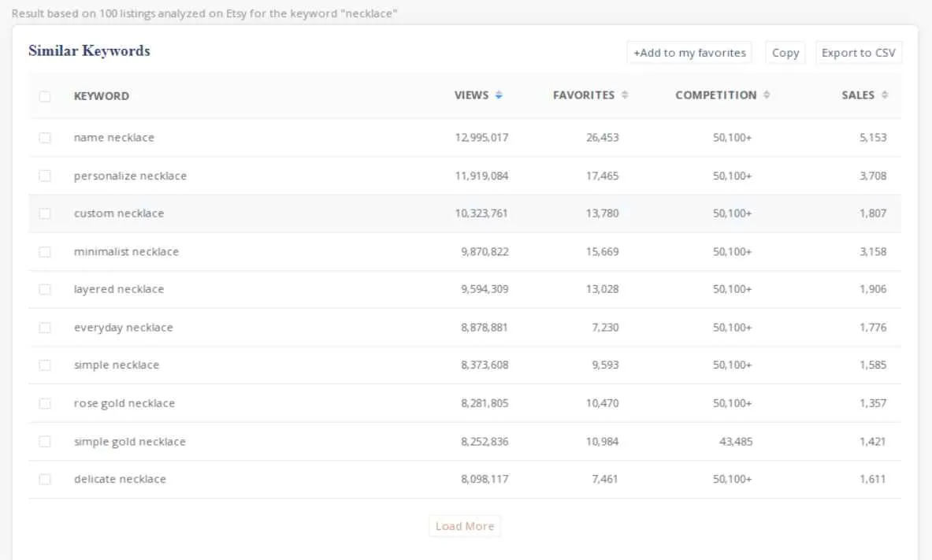Image resolution: width=932 pixels, height=560 pixels.
Task: Check the layered necklace checkbox
Action: 45,290
